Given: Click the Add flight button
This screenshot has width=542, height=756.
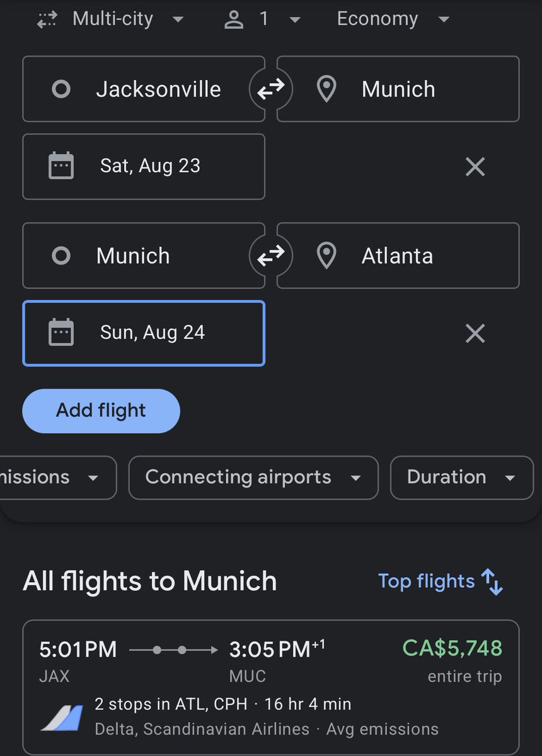Looking at the screenshot, I should (101, 411).
